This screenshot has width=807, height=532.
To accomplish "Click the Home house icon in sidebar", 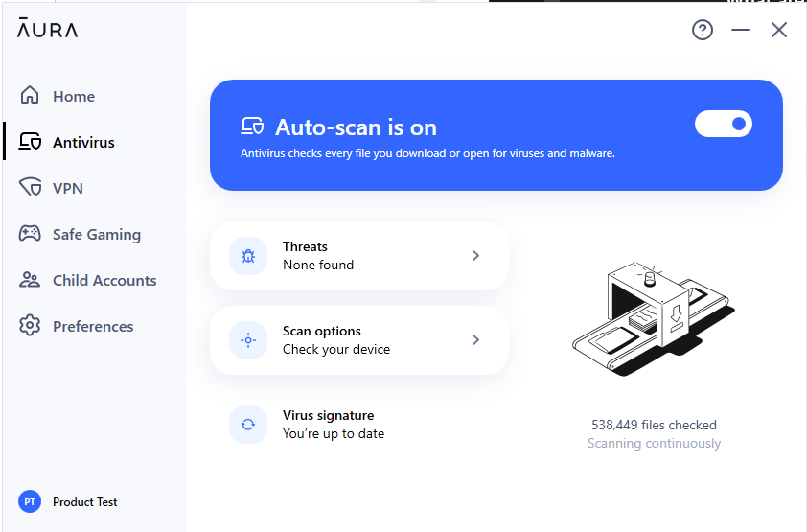I will (x=30, y=95).
